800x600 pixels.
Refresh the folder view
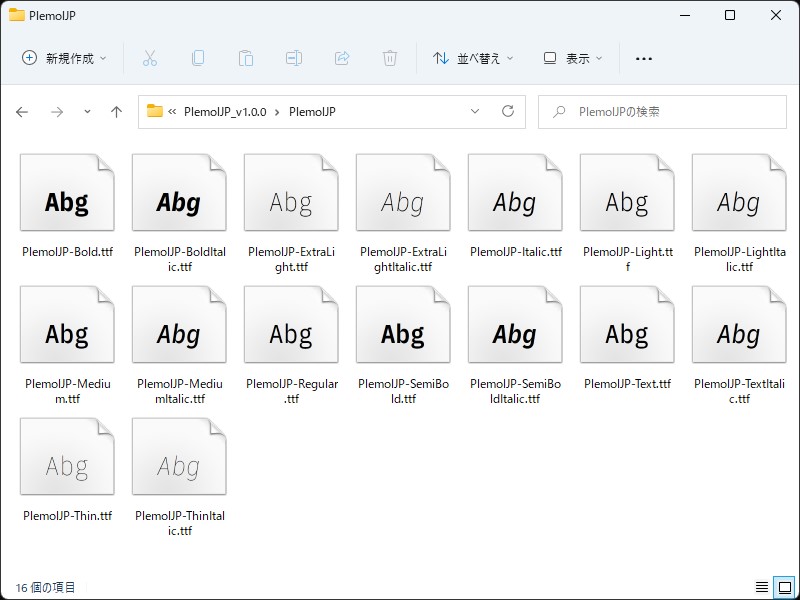click(x=509, y=112)
